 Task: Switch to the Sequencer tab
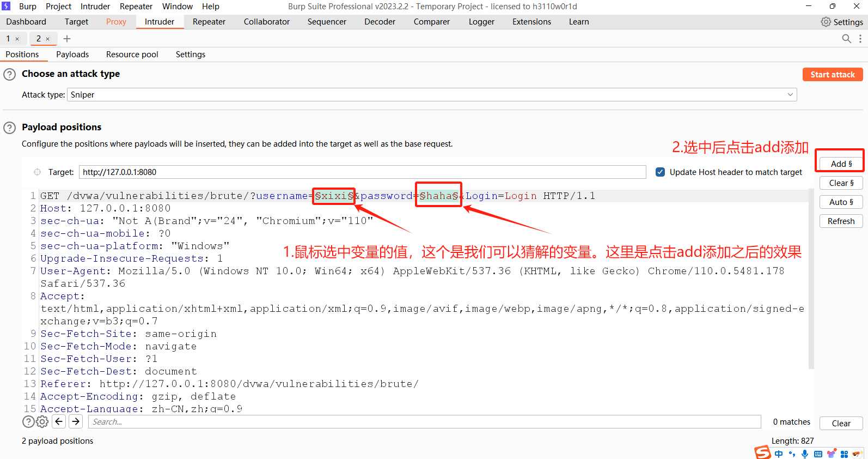click(327, 22)
